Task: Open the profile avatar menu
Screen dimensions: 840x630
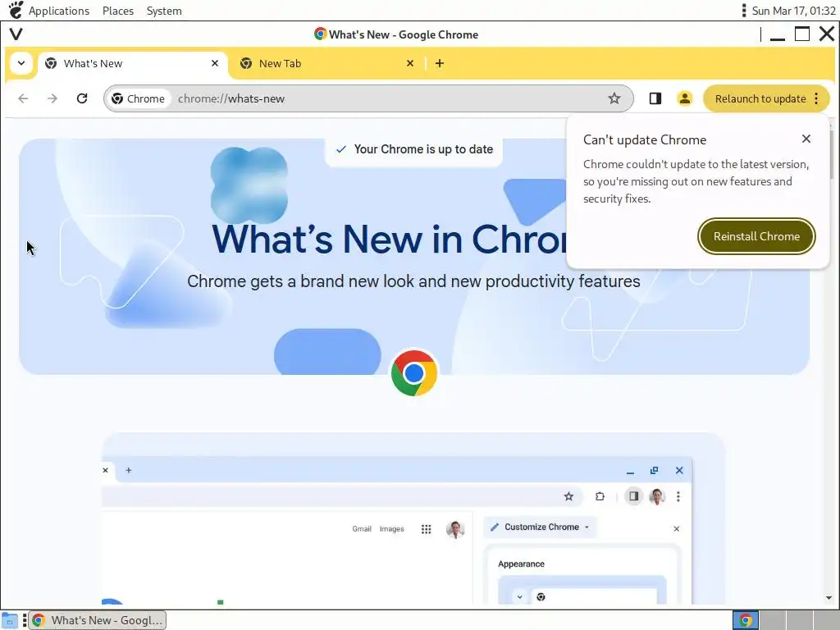Action: [x=685, y=98]
